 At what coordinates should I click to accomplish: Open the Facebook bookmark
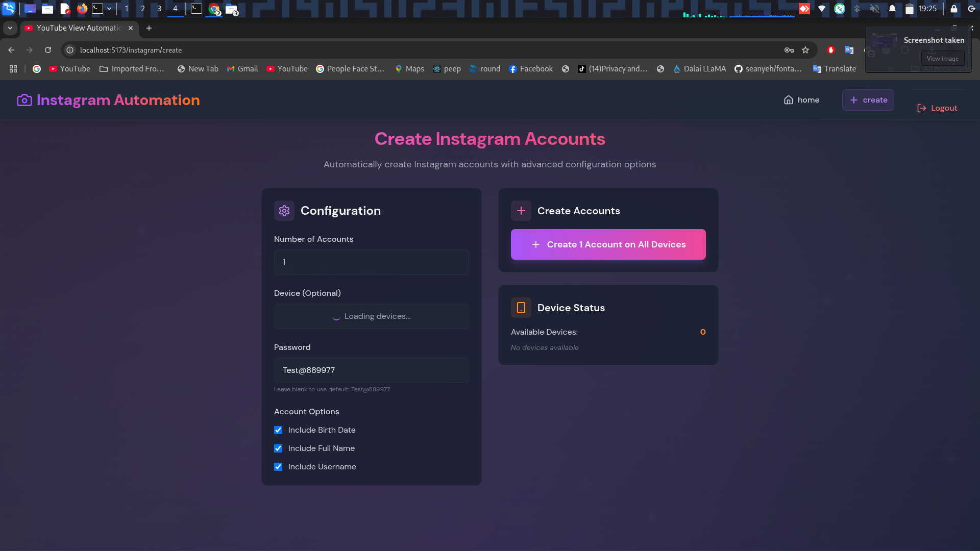[x=531, y=69]
